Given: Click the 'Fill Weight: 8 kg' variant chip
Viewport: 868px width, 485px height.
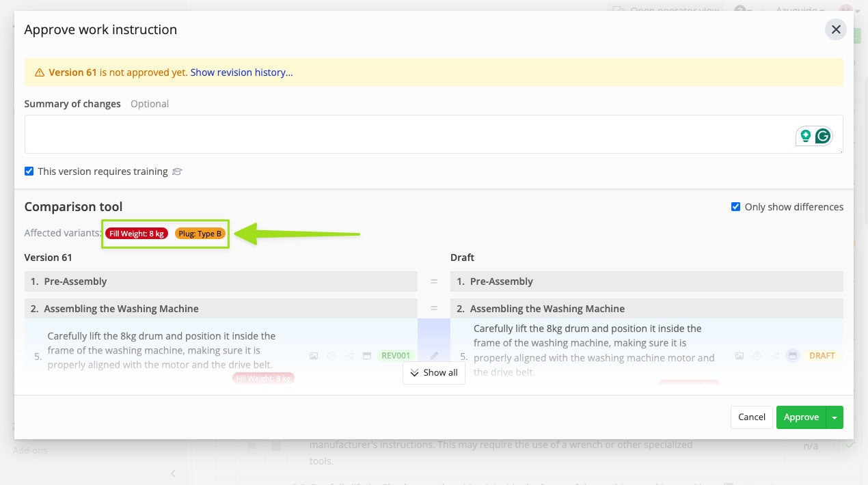Looking at the screenshot, I should (137, 233).
